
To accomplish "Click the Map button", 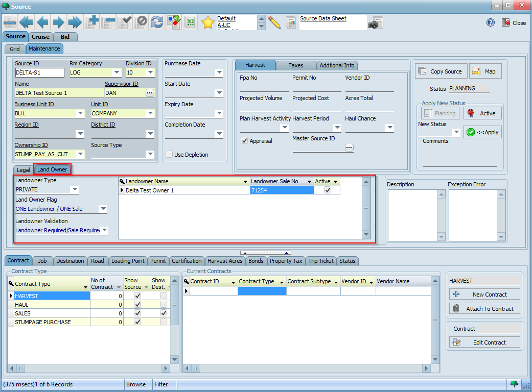I will [485, 71].
